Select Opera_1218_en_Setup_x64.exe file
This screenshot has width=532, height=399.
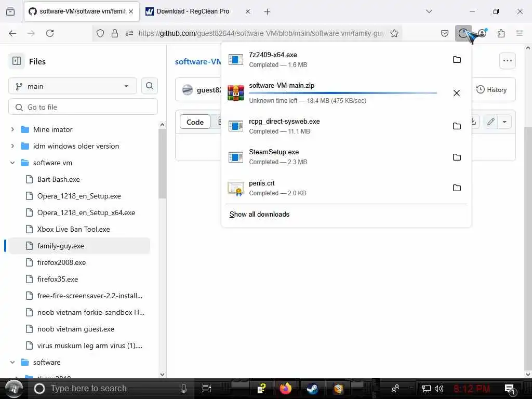pos(86,212)
